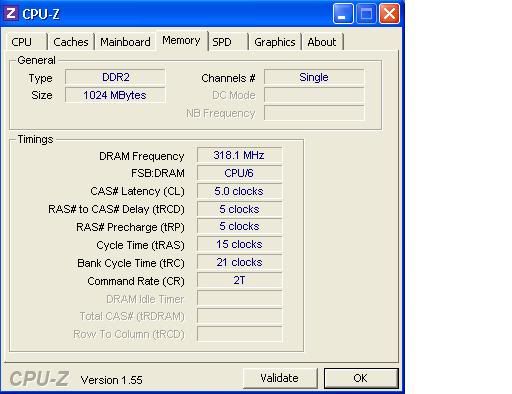512x394 pixels.
Task: Click the General group heading
Action: [x=36, y=60]
